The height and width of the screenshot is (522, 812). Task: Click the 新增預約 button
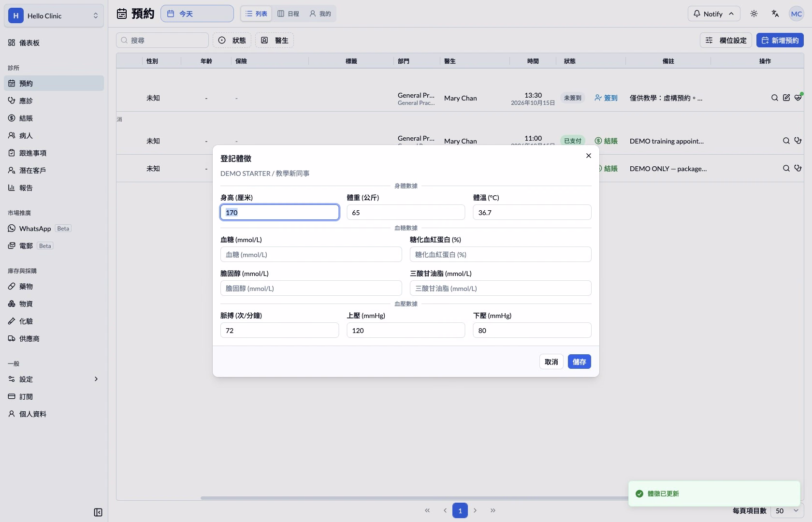pyautogui.click(x=780, y=40)
